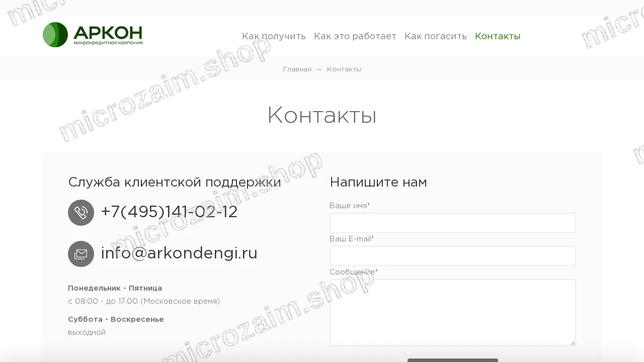Click the Суббота - Воскресенье text

[116, 319]
